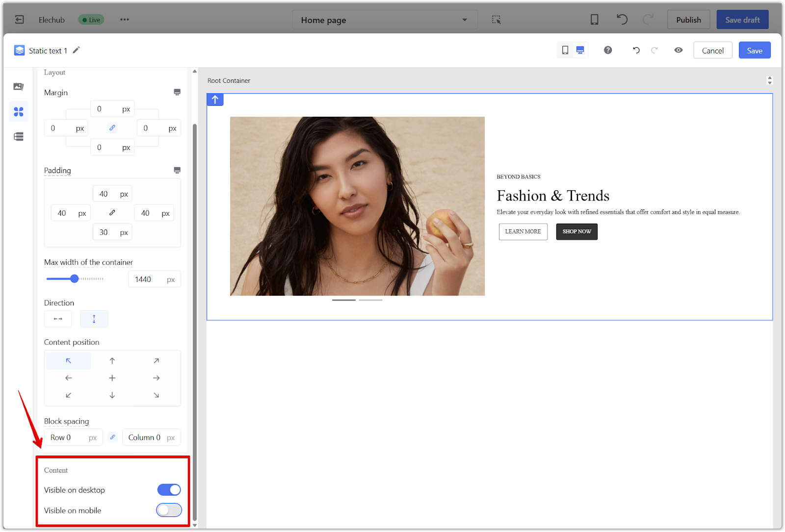The image size is (785, 532).
Task: Click the mobile preview icon in top bar
Action: 594,20
